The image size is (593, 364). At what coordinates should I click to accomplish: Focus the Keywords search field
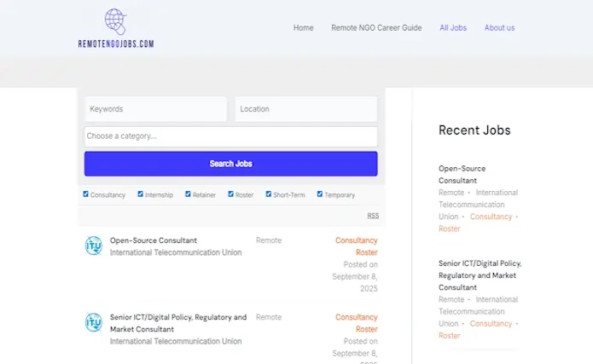[155, 109]
